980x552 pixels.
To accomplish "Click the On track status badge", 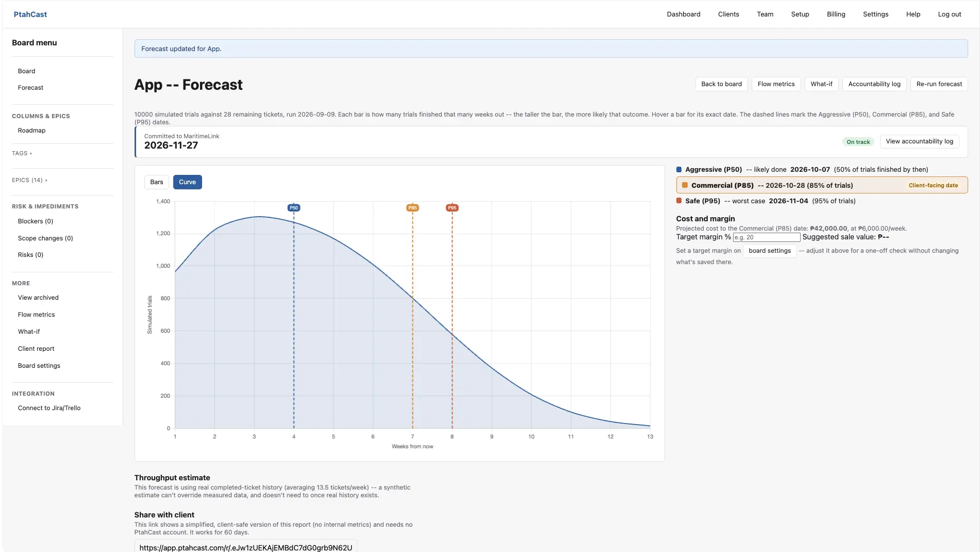I will pos(858,142).
